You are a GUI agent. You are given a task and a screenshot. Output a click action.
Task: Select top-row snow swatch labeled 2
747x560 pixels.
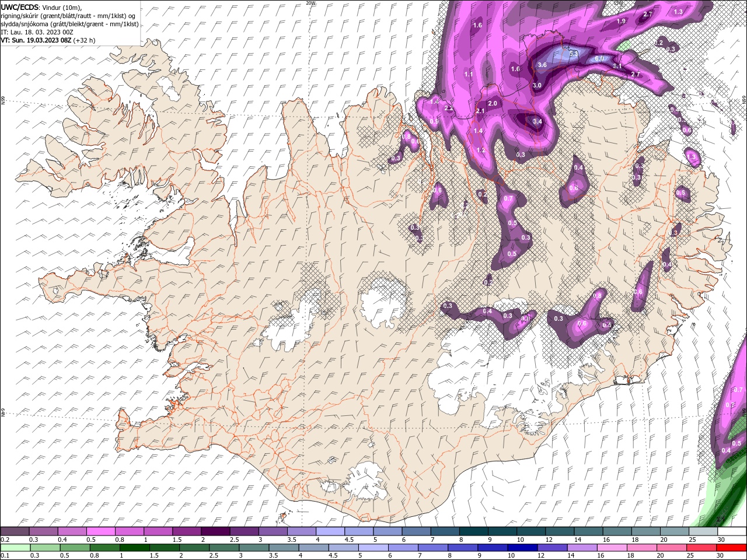[x=215, y=531]
